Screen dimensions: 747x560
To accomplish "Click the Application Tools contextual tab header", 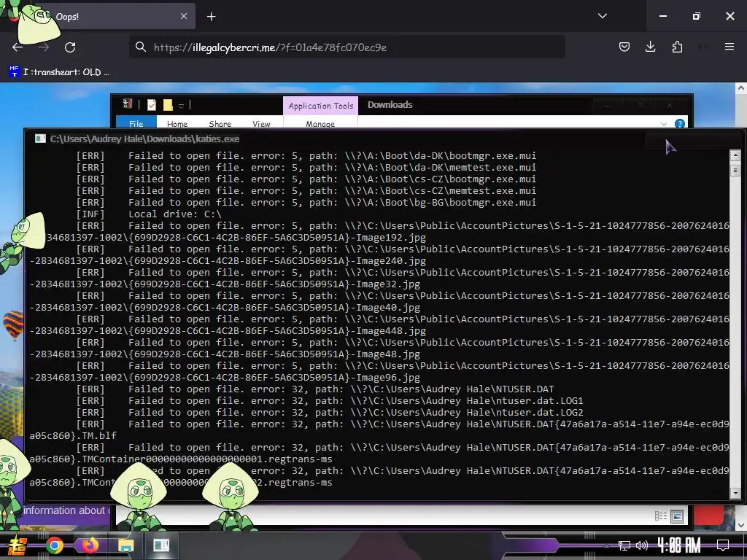I will [321, 106].
